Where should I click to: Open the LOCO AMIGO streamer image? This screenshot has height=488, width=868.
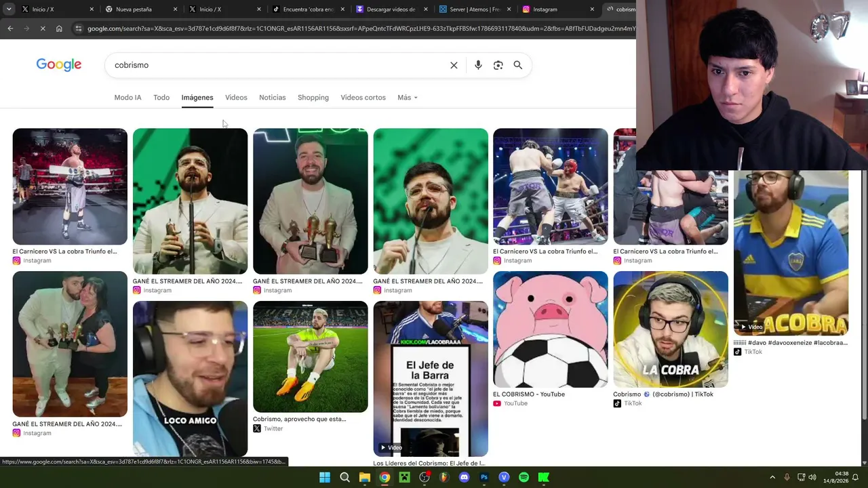[190, 379]
